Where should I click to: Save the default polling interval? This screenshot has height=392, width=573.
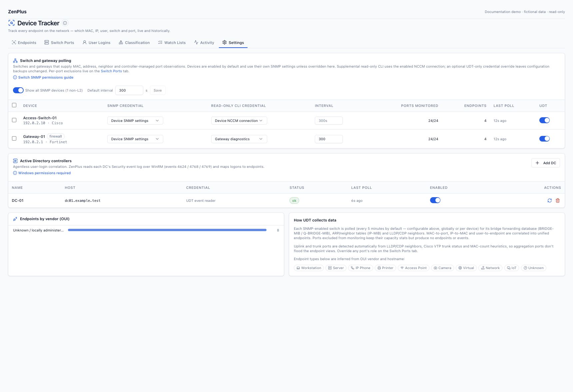click(x=158, y=90)
